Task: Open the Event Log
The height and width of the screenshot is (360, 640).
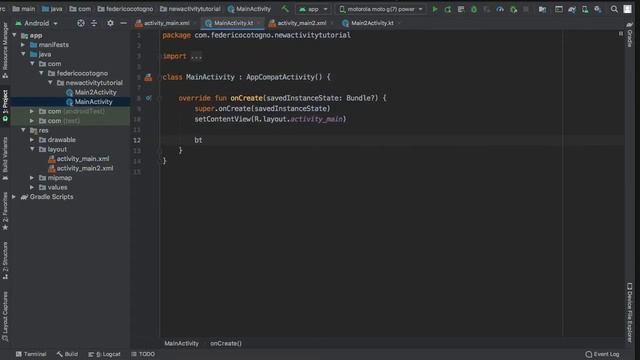Action: (602, 354)
